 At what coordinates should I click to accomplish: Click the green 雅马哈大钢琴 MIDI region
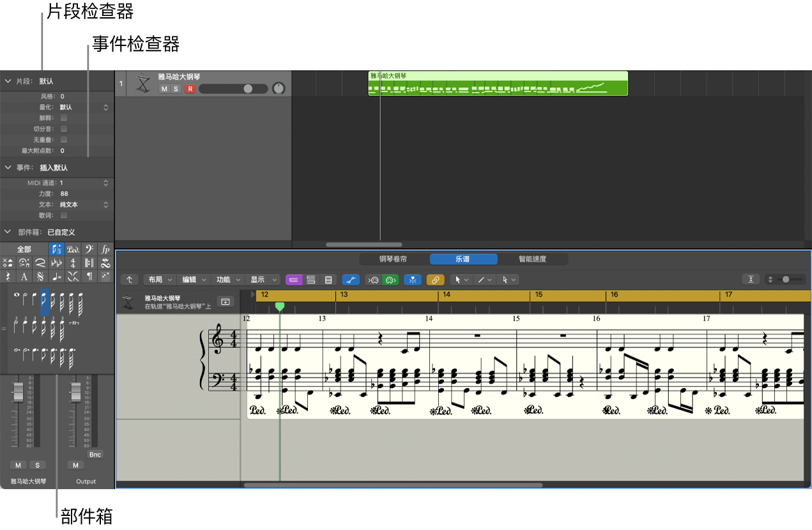tap(498, 83)
